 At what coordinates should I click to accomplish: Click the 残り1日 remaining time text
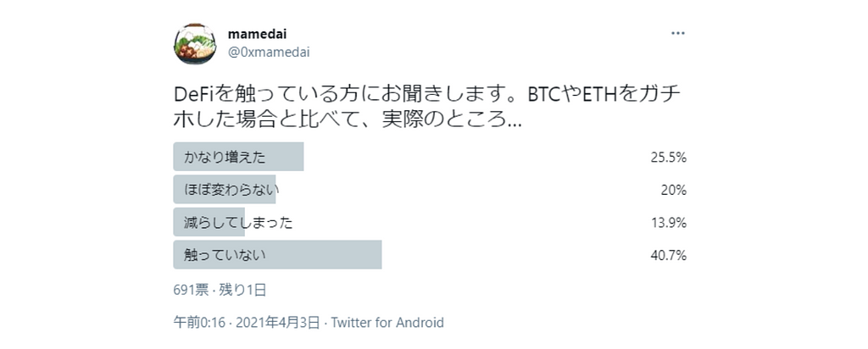click(243, 290)
